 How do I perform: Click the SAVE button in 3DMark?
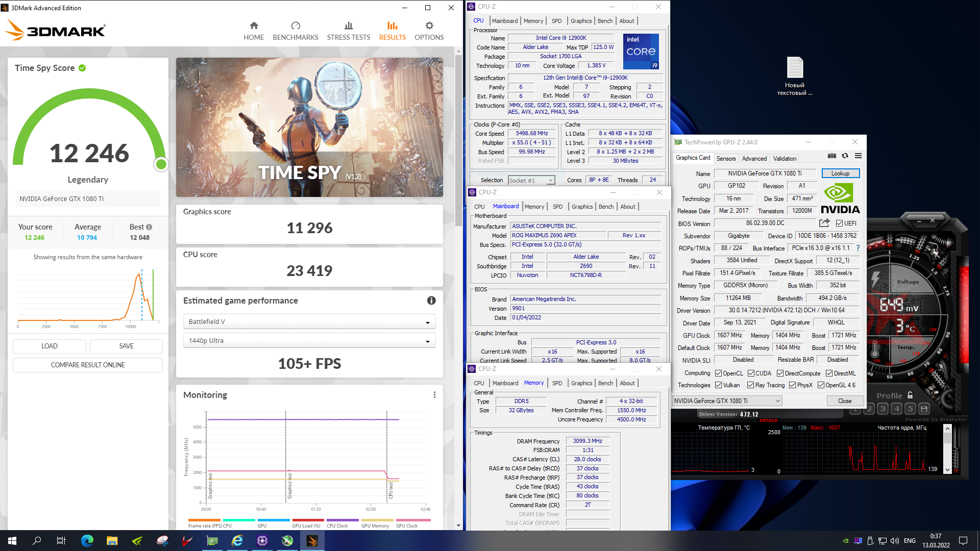tap(126, 346)
